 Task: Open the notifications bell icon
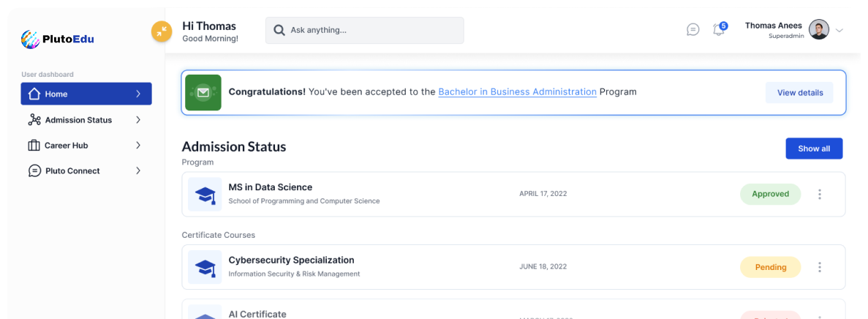[x=719, y=30]
